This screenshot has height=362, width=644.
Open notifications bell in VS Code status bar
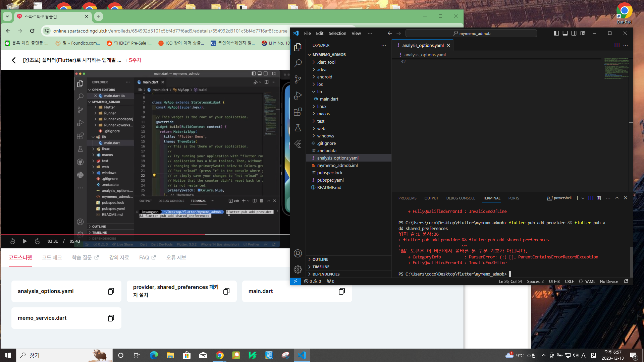click(626, 282)
